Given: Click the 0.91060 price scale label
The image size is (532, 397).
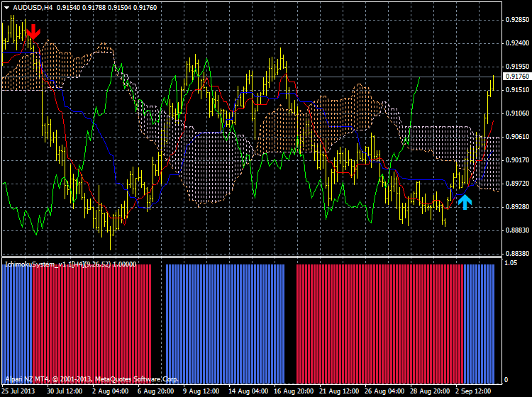Looking at the screenshot, I should [517, 113].
